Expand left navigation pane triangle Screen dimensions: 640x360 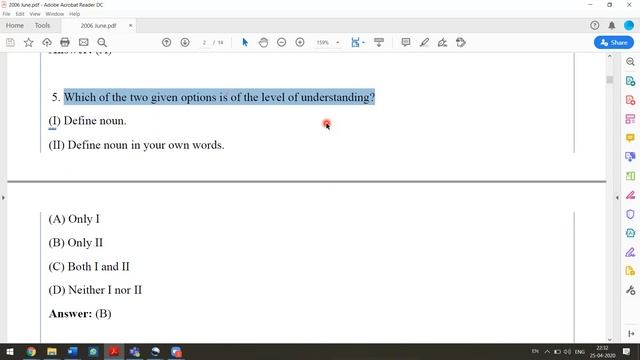[x=3, y=198]
